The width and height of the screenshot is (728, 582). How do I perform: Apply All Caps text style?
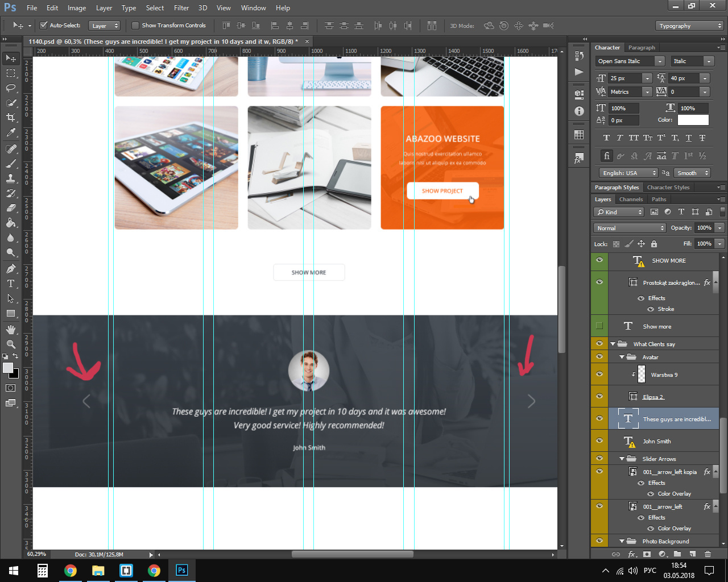pyautogui.click(x=634, y=138)
